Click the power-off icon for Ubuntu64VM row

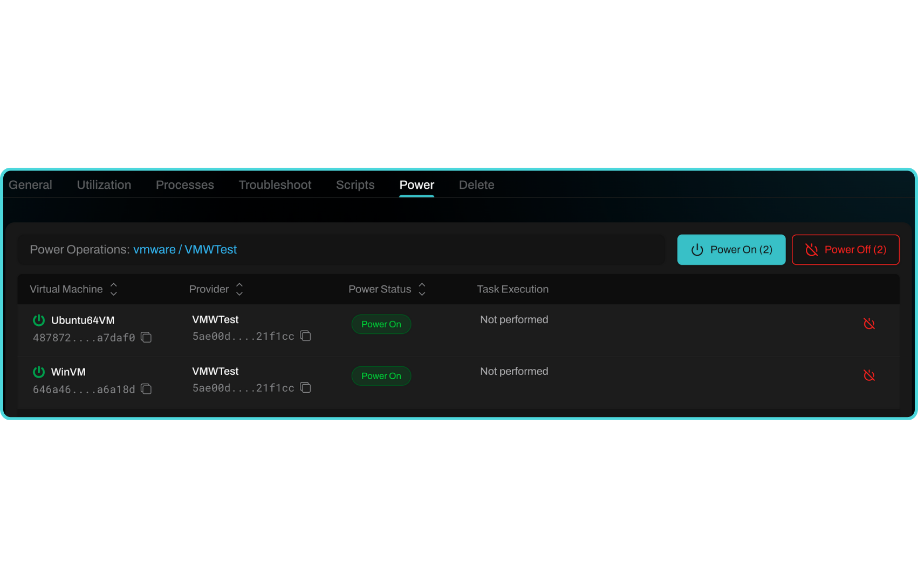tap(869, 324)
